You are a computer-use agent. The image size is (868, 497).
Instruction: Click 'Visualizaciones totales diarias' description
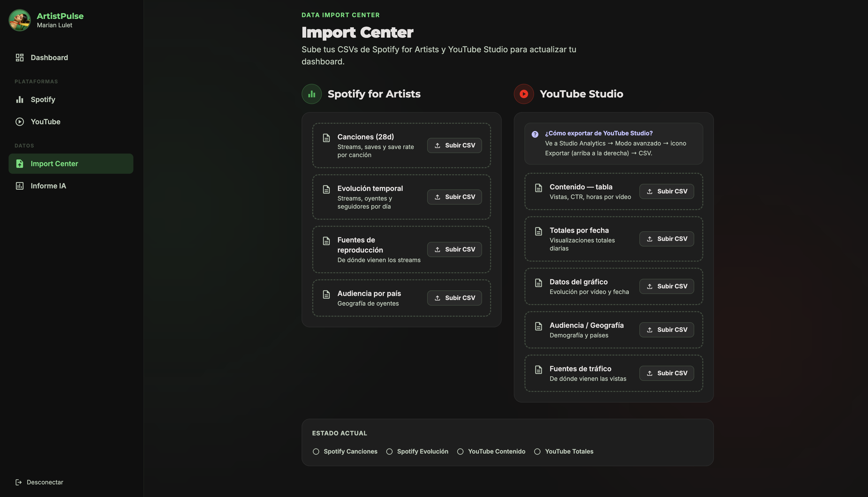(582, 244)
